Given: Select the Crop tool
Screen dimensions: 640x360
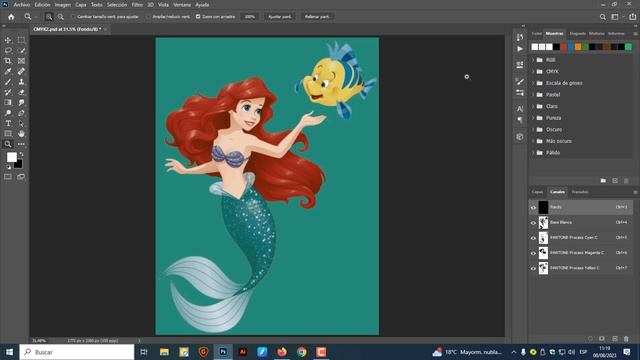Looking at the screenshot, I should click(8, 61).
